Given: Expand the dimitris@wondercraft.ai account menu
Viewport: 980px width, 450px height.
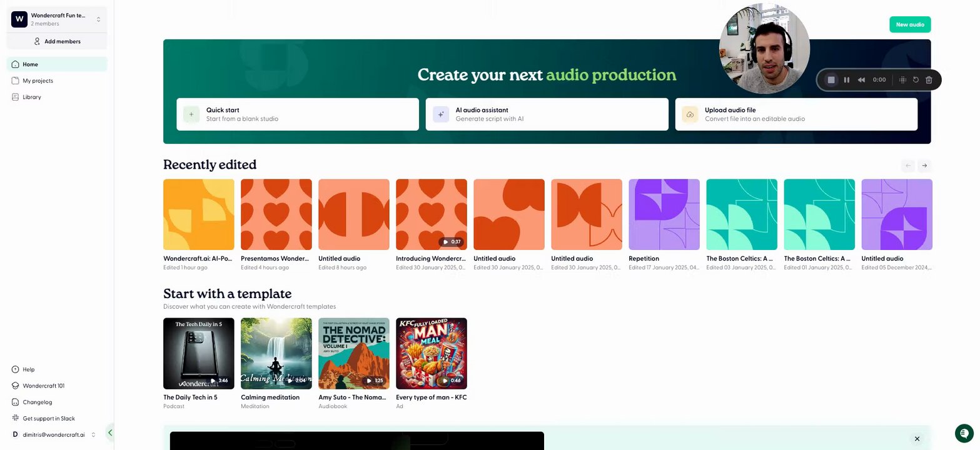Looking at the screenshot, I should 54,434.
